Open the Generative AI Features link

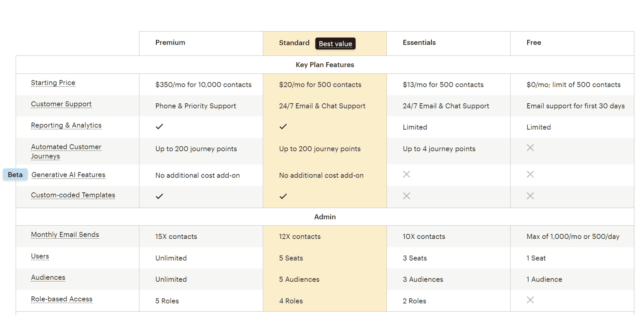[68, 175]
